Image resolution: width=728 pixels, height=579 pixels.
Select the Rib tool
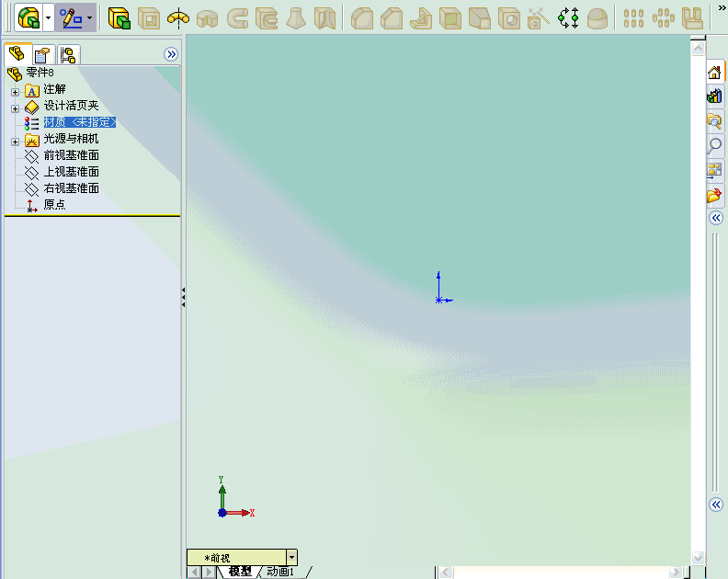[x=421, y=19]
